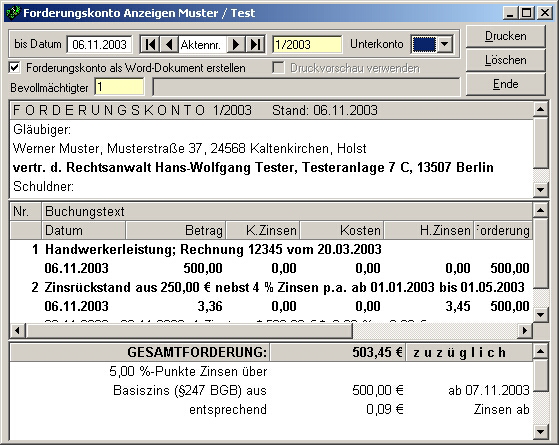Click down arrow of booking table scrollbar
The image size is (559, 445).
click(540, 314)
